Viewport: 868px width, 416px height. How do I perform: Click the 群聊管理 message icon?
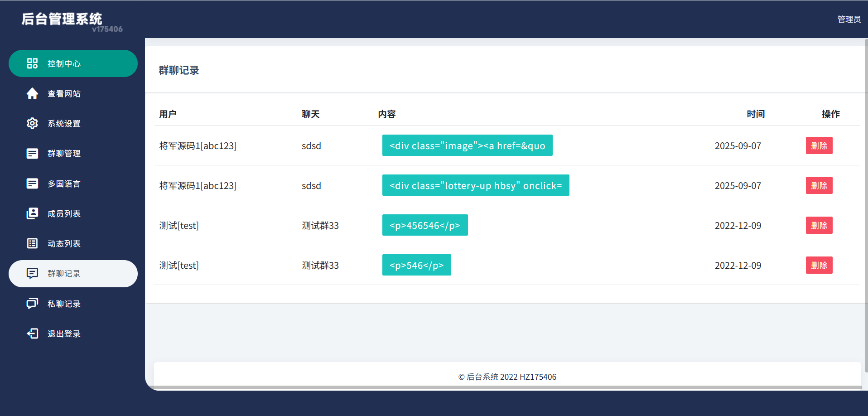(32, 154)
